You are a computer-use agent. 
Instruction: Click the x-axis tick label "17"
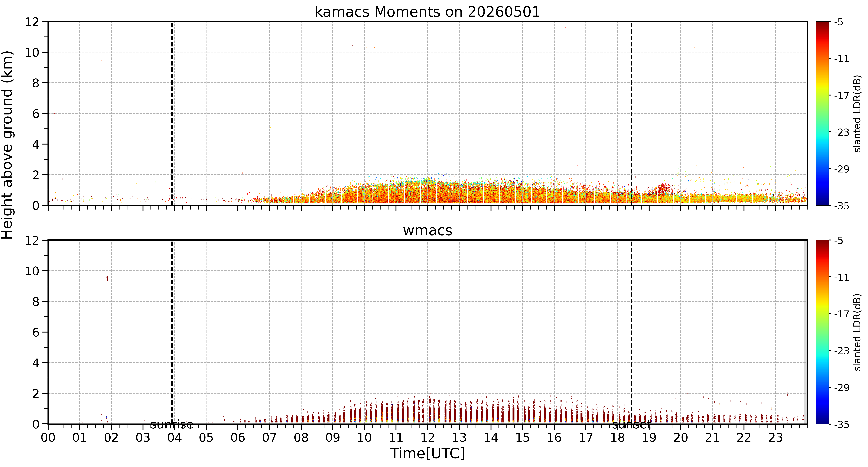click(586, 438)
